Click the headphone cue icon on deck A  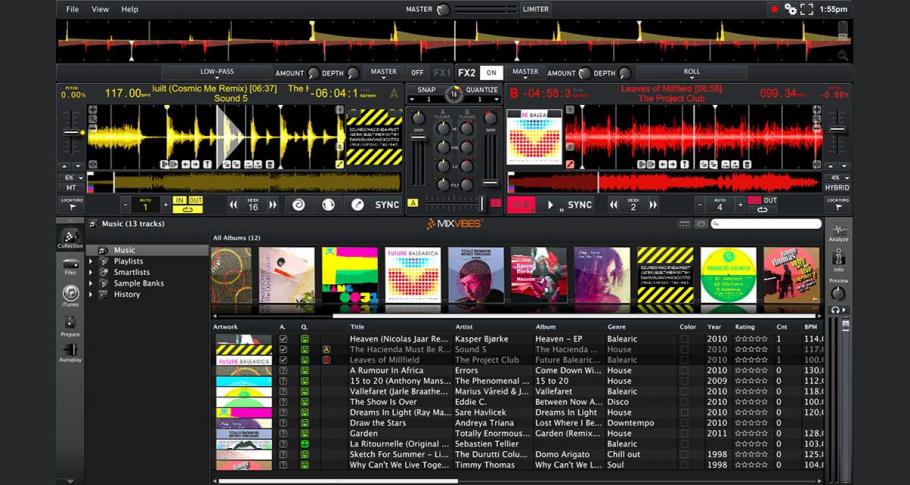[328, 205]
